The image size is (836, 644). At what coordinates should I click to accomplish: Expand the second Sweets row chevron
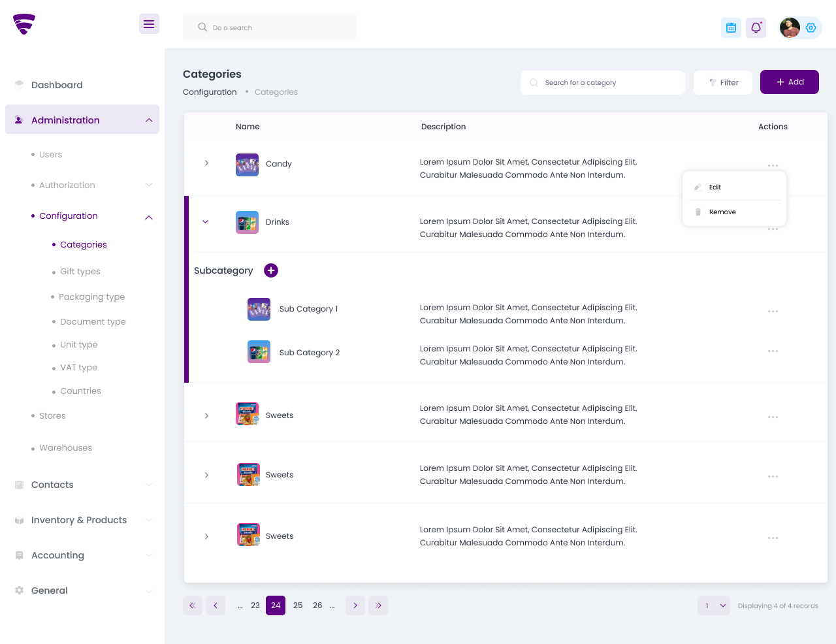click(x=206, y=475)
